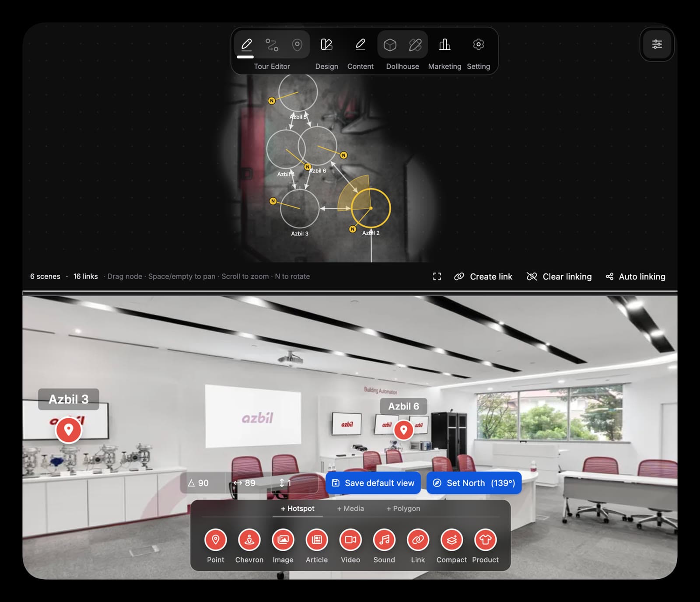Add a Chevron hotspot
The image size is (700, 602).
click(x=249, y=540)
